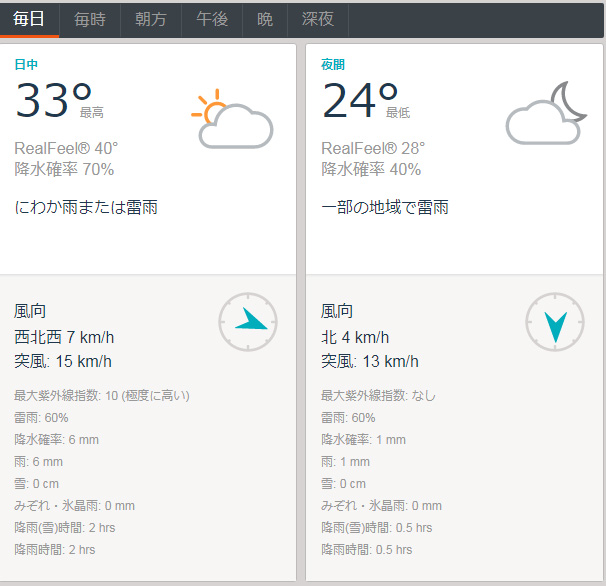
Task: Click the nighttime wind direction compass icon
Action: pyautogui.click(x=555, y=322)
